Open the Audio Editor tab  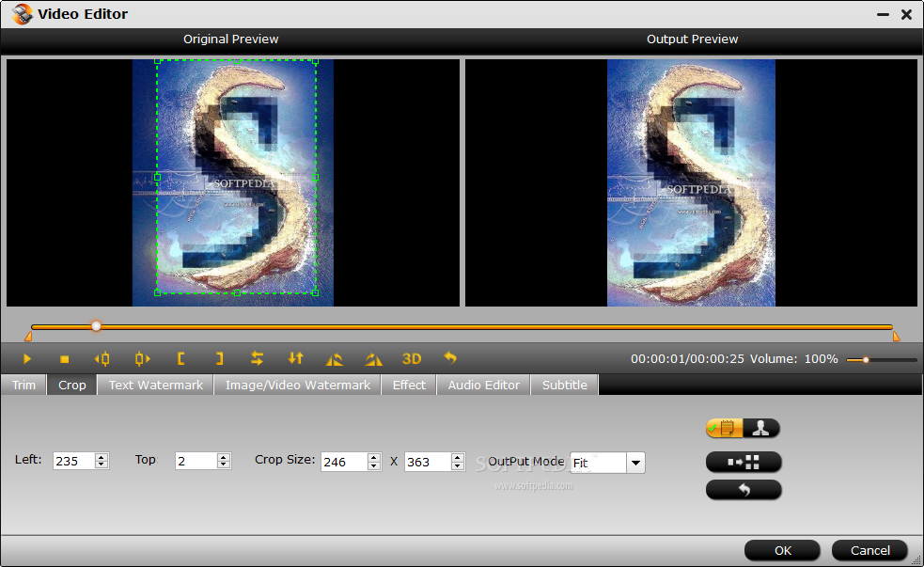point(484,385)
